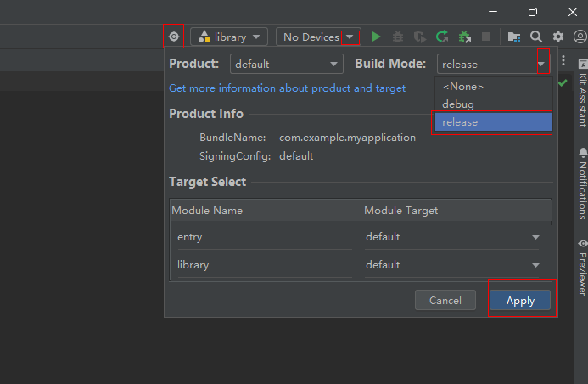Select release build mode option
Image resolution: width=588 pixels, height=384 pixels.
click(x=492, y=122)
